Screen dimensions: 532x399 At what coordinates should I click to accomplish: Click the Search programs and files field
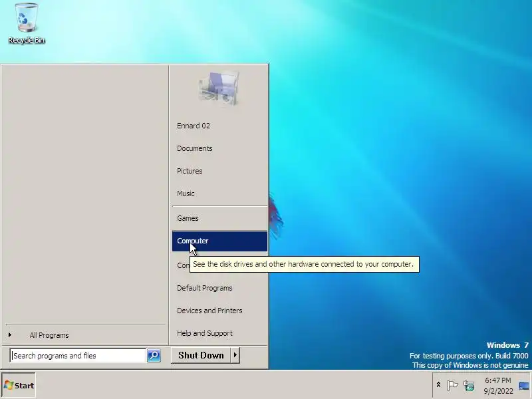[x=78, y=356]
